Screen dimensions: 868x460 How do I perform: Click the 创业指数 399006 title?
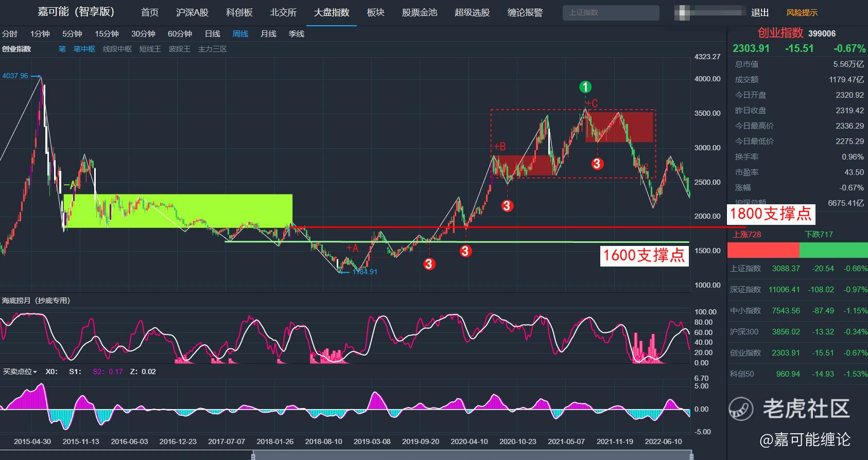pos(796,33)
